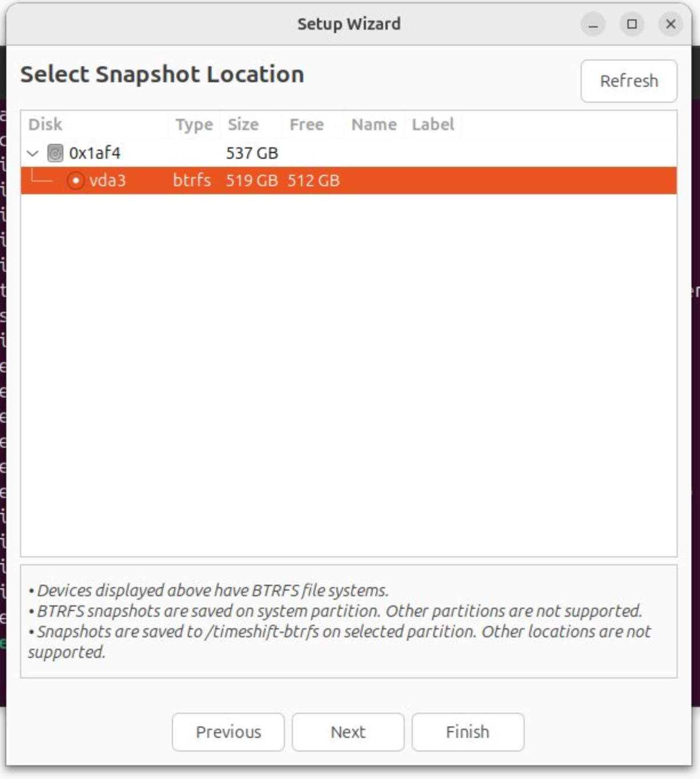Click the vda3 partition name
The width and height of the screenshot is (700, 779).
tap(107, 180)
